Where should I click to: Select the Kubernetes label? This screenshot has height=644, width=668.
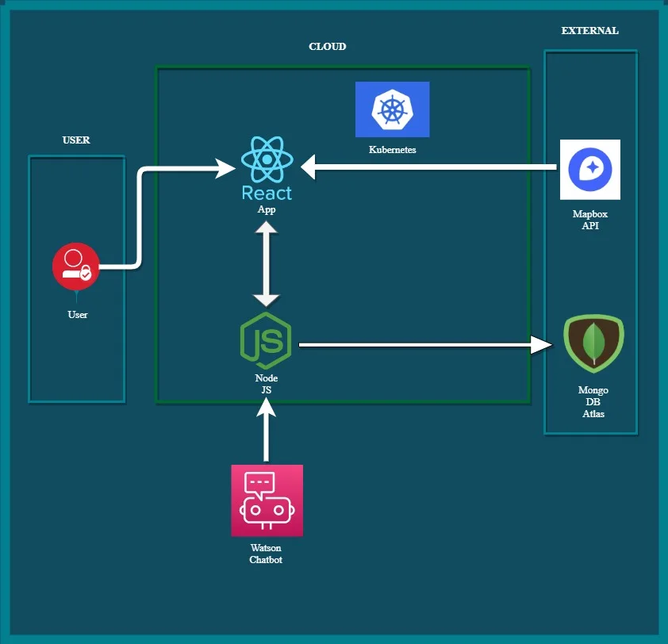[393, 149]
